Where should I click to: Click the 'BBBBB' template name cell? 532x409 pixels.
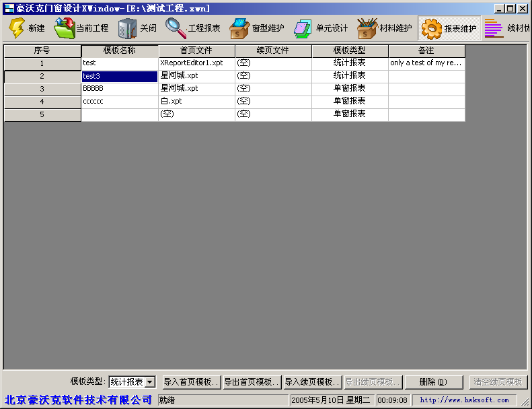click(120, 89)
